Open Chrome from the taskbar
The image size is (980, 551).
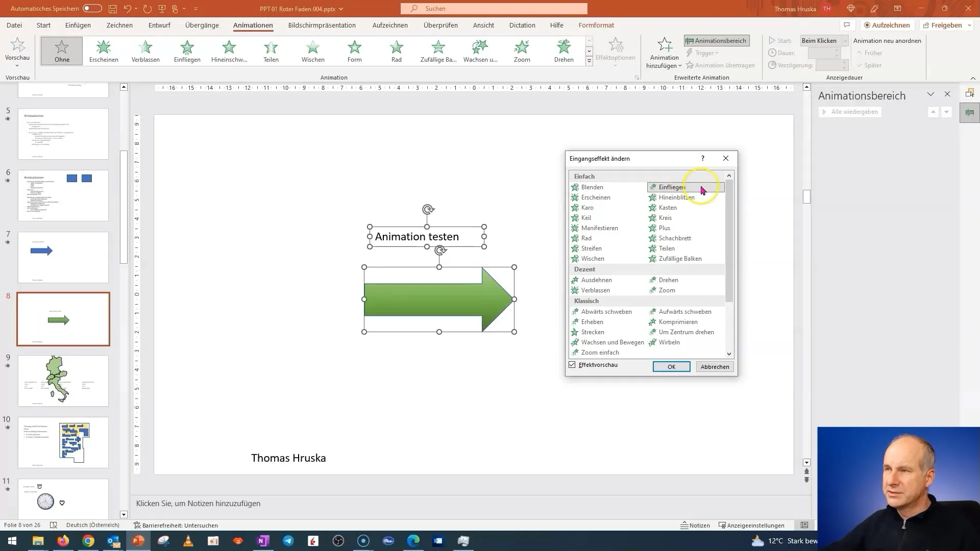[x=88, y=541]
